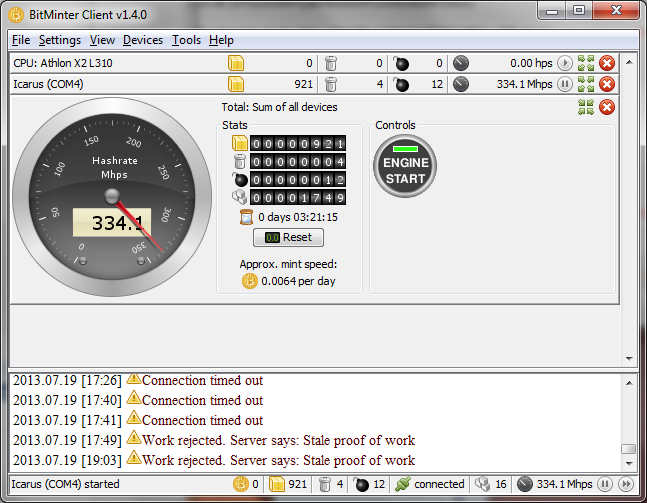Click the status bar hashrate gauge icon
This screenshot has width=647, height=503.
pyautogui.click(x=524, y=484)
